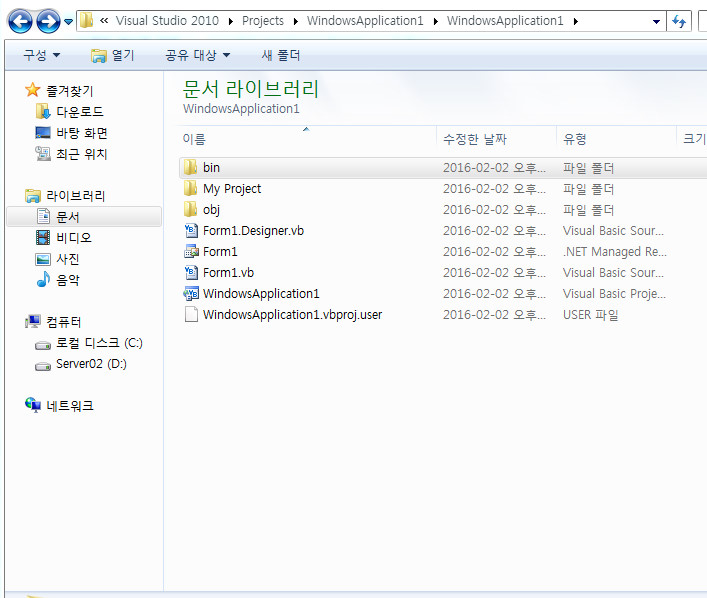Open arrow between the two WindowsApplication1 breadcrumbs

[x=436, y=21]
